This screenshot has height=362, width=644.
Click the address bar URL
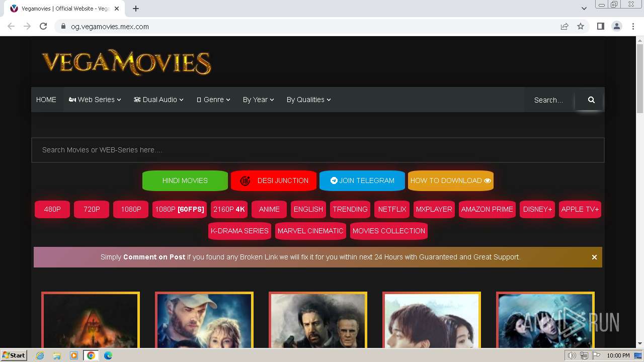coord(110,27)
